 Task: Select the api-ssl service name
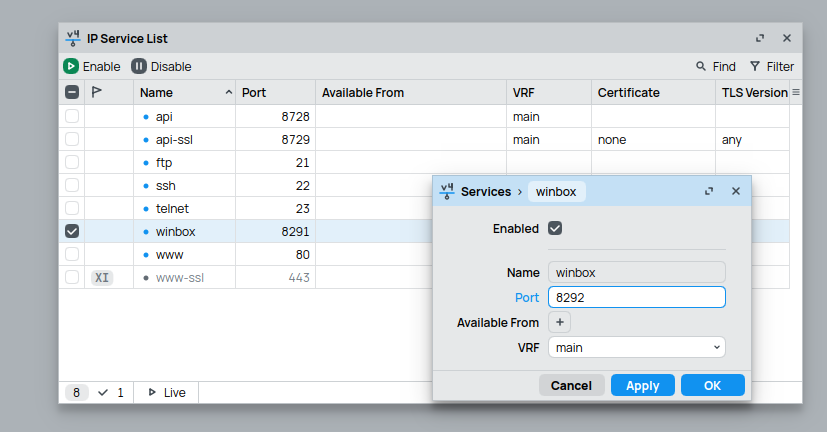tap(174, 140)
